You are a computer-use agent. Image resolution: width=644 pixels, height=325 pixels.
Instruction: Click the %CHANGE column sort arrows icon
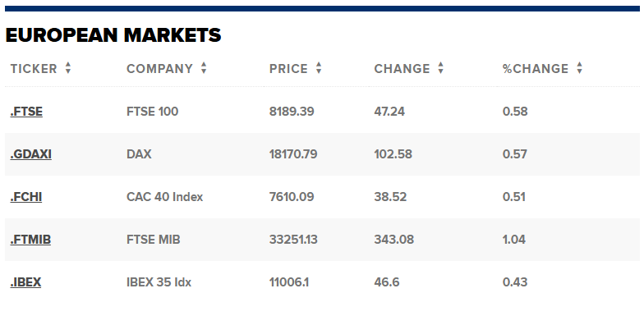tap(580, 68)
